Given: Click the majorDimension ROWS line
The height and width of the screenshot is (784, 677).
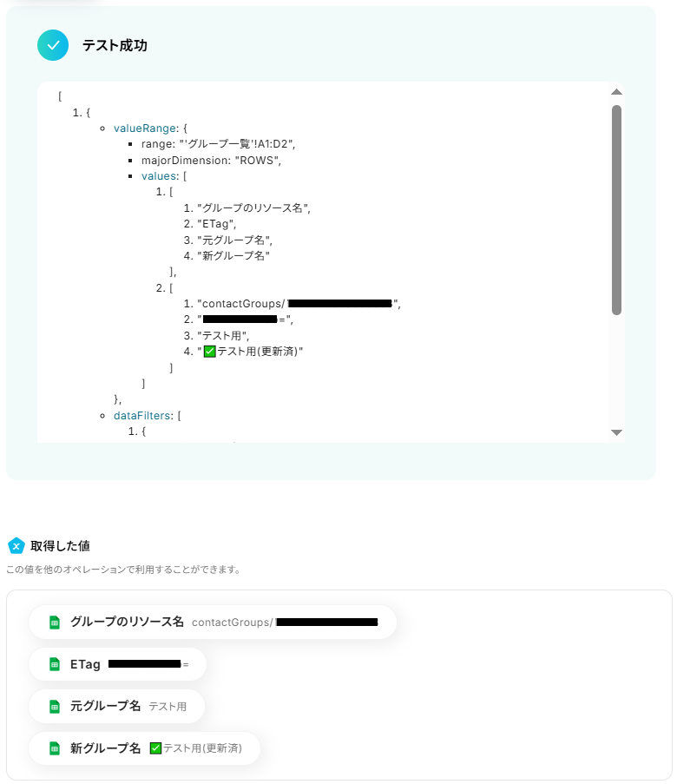Looking at the screenshot, I should tap(211, 161).
